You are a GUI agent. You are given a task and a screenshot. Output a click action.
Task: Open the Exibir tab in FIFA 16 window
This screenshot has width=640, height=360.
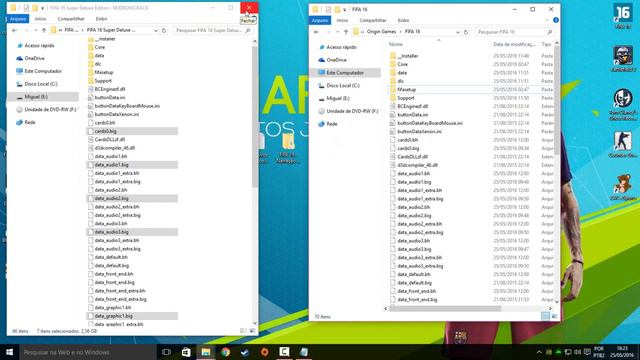403,20
